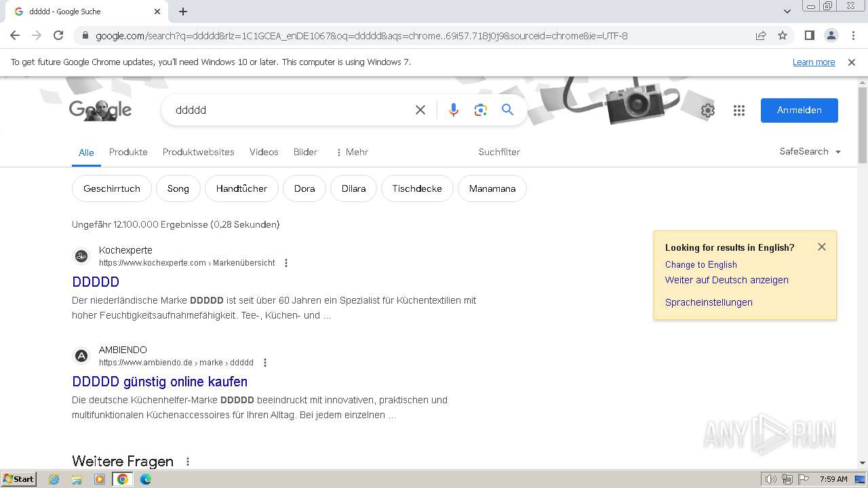The width and height of the screenshot is (868, 488).
Task: Open Windows Media Player from taskbar
Action: tap(100, 479)
